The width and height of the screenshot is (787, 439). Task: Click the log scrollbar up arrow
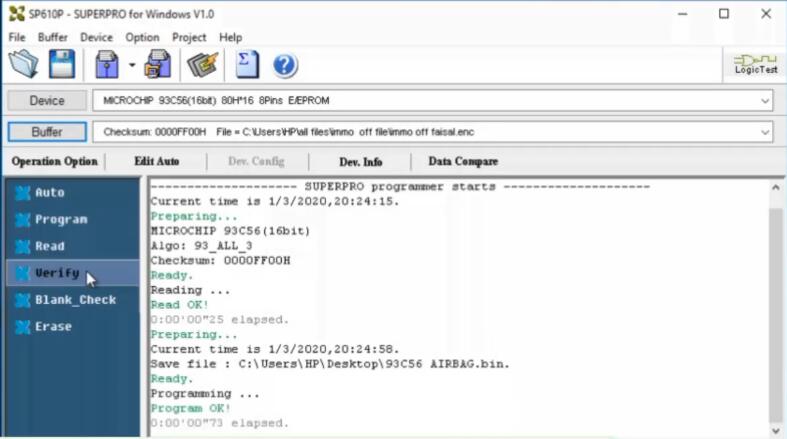(775, 188)
